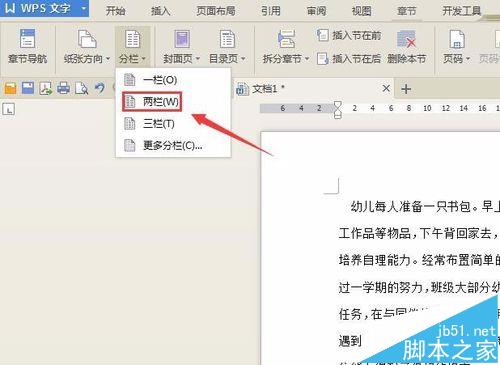This screenshot has width=500, height=365.
Task: Expand the 纸张方向 dropdown arrow
Action: point(108,59)
